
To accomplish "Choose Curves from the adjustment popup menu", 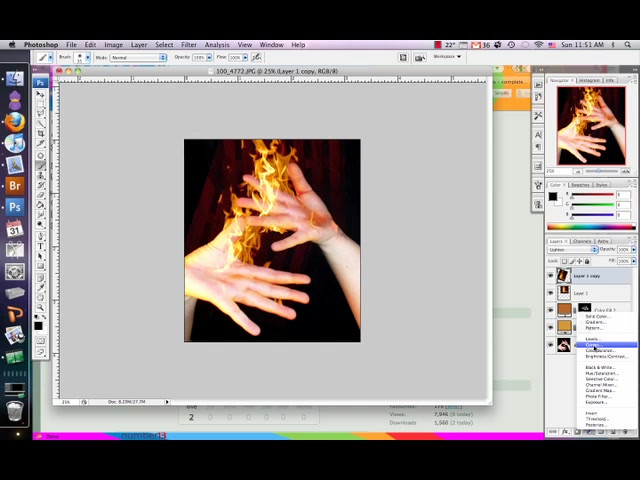I will tap(593, 345).
